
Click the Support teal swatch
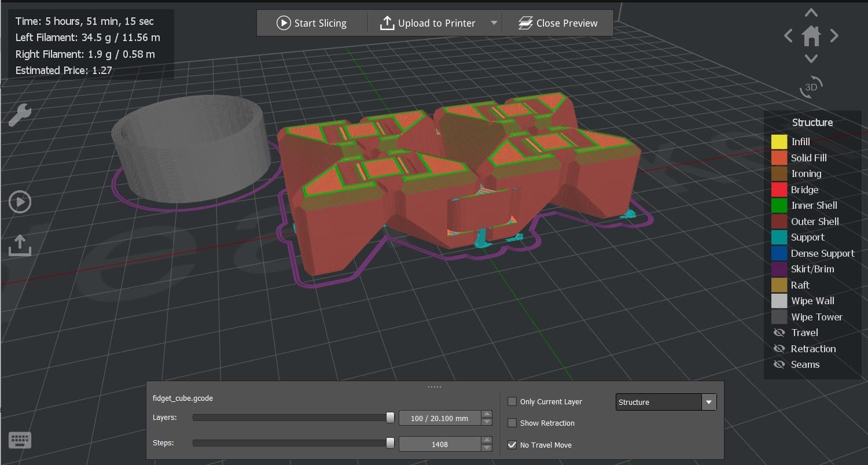tap(779, 237)
